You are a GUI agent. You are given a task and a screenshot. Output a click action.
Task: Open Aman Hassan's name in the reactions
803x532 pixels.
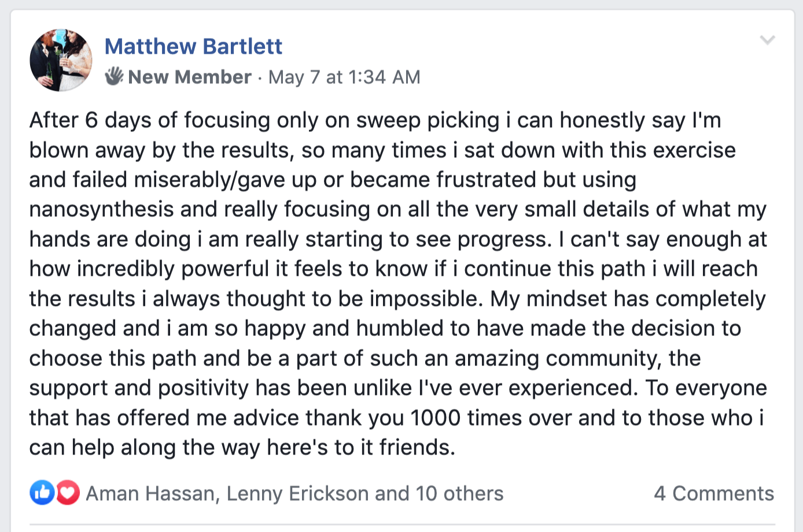[150, 493]
